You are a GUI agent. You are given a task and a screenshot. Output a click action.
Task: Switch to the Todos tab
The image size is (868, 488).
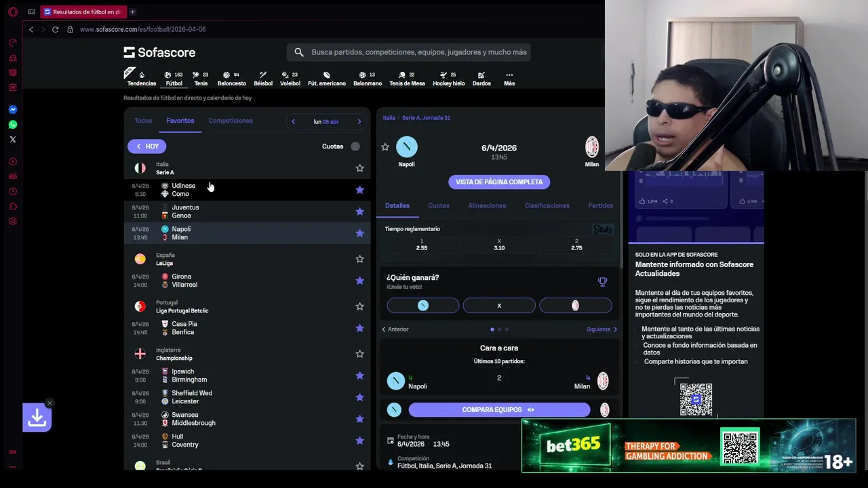[143, 121]
